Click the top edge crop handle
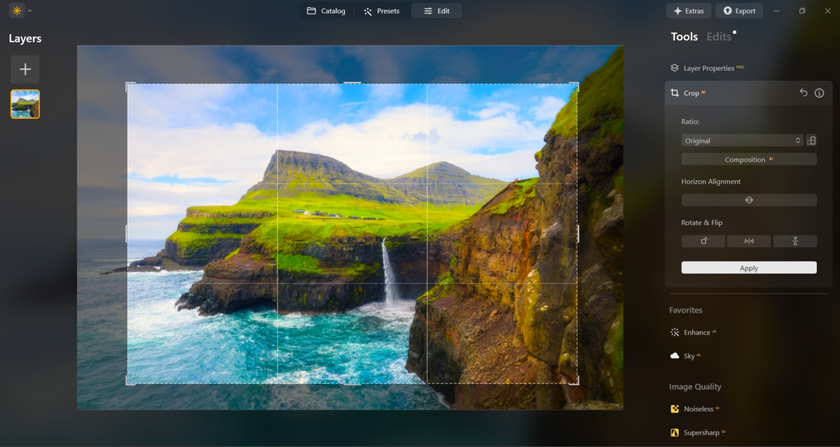This screenshot has width=840, height=447. point(352,83)
